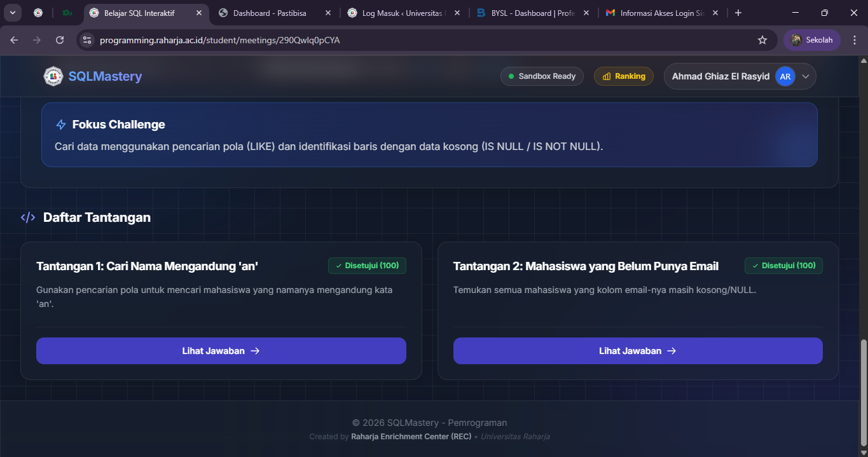Click Lihat Jawaban for Tantangan 1
This screenshot has height=457, width=868.
pyautogui.click(x=221, y=351)
